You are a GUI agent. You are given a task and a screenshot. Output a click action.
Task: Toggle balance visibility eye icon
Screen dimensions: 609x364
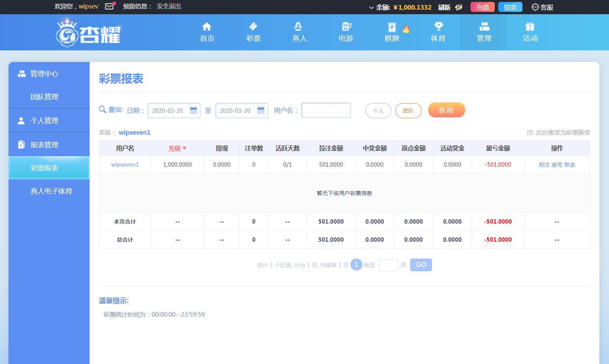(459, 7)
